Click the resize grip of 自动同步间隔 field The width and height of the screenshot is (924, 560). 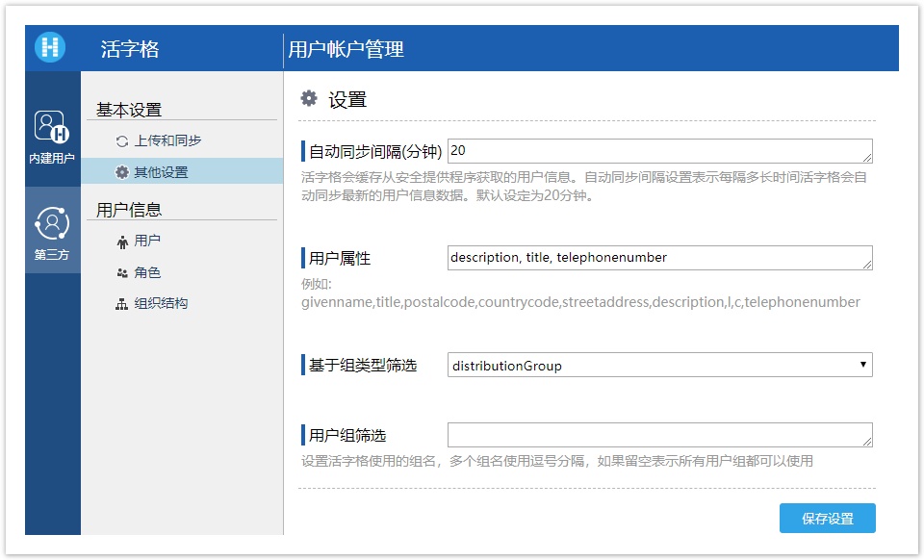tap(867, 158)
